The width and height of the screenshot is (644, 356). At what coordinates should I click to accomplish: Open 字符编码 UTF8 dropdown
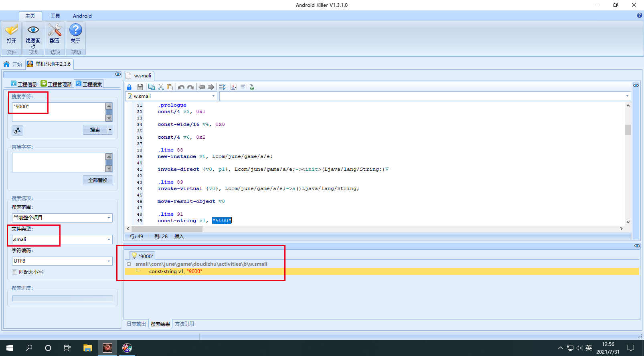(109, 261)
